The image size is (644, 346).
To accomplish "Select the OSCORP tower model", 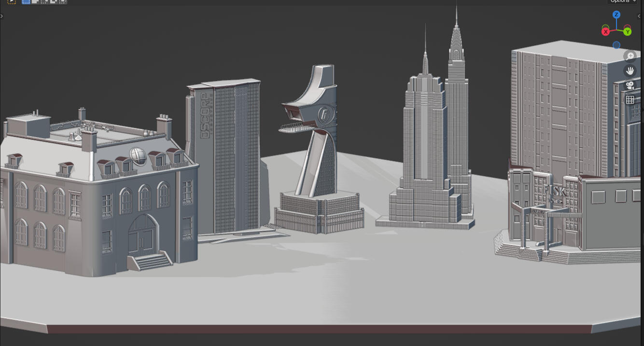I will (227, 157).
